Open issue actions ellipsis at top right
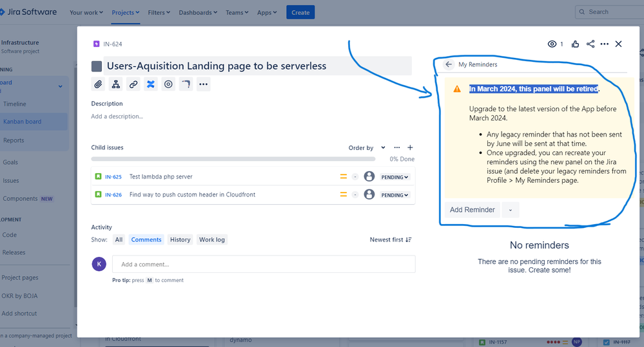 click(604, 44)
